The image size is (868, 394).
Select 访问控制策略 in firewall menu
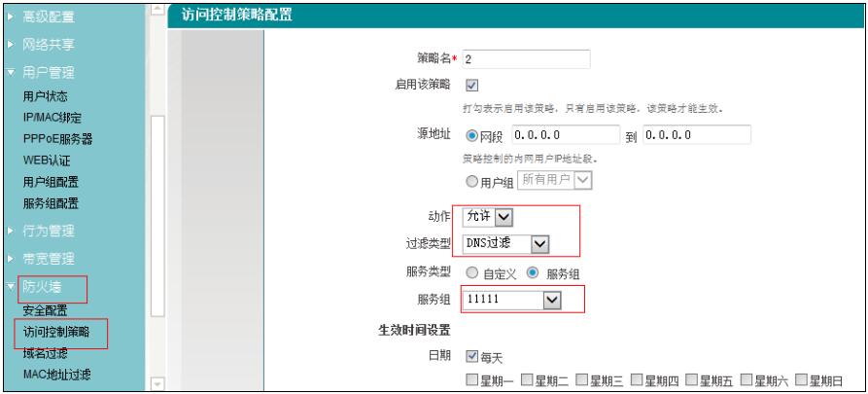point(57,332)
